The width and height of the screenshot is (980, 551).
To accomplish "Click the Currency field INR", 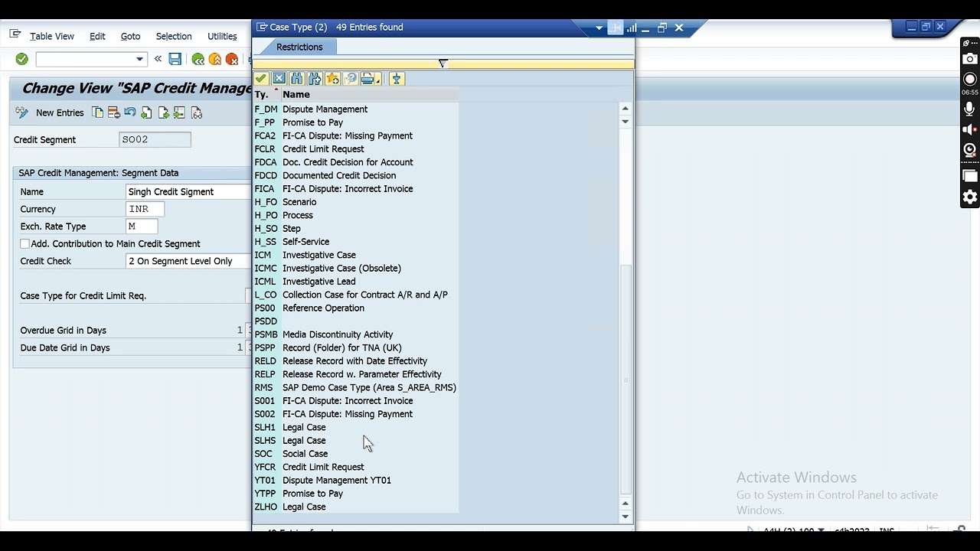I will (145, 209).
